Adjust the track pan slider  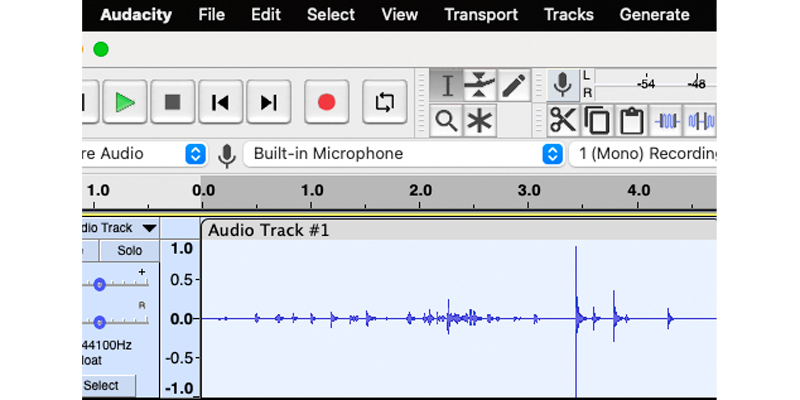coord(99,322)
